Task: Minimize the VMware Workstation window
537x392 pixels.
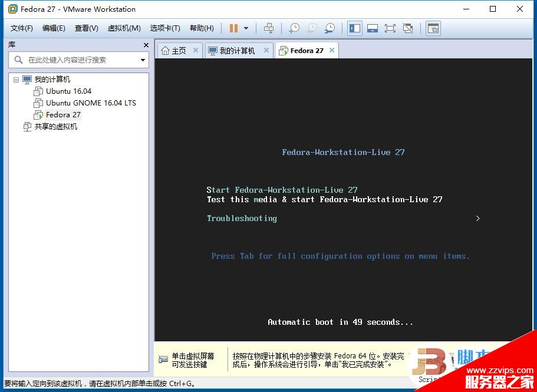Action: [x=466, y=9]
